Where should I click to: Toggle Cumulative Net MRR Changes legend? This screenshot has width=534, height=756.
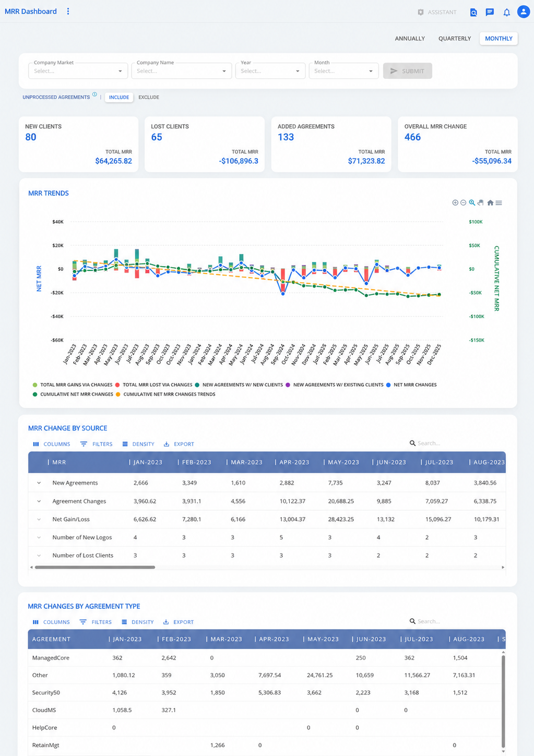(73, 394)
